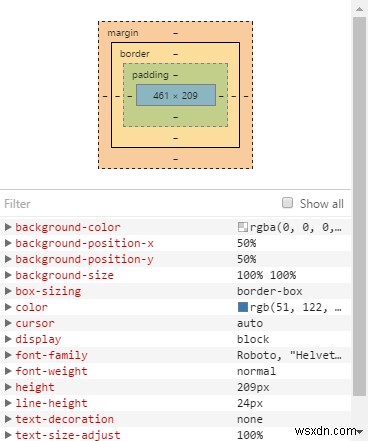This screenshot has height=441, width=368.
Task: Expand the background-position-y property
Action: [x=8, y=259]
